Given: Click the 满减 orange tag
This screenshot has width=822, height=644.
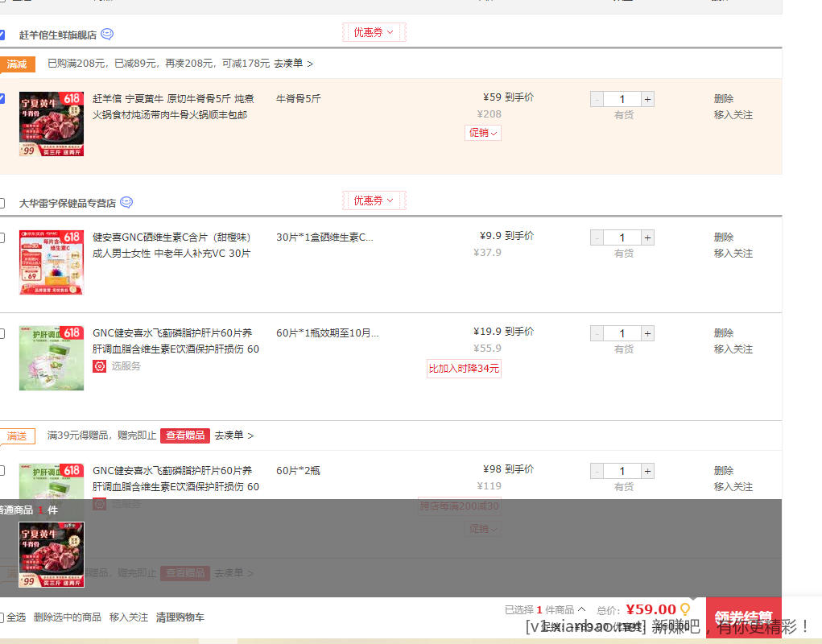Looking at the screenshot, I should (x=17, y=64).
